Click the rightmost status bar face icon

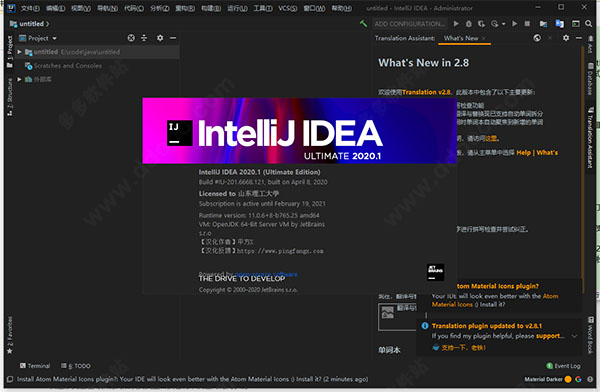click(x=590, y=379)
